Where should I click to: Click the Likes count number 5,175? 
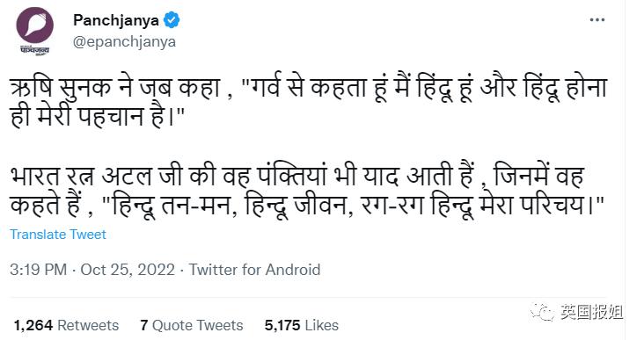[x=282, y=325]
